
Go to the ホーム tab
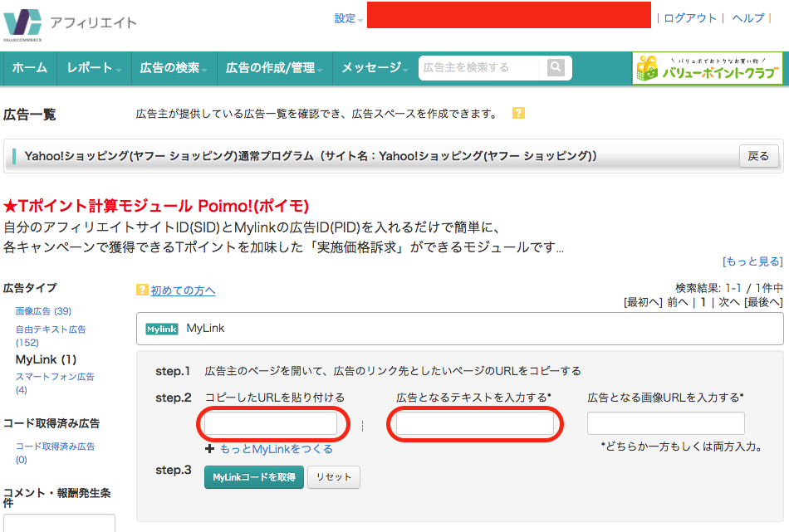(x=30, y=68)
